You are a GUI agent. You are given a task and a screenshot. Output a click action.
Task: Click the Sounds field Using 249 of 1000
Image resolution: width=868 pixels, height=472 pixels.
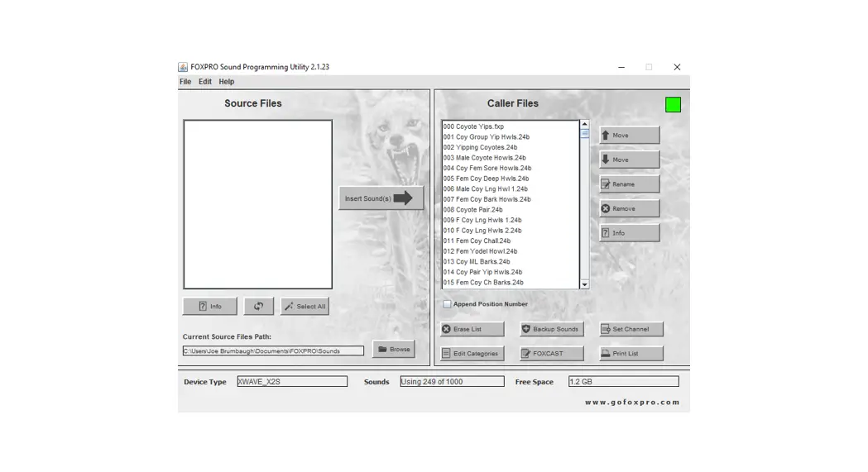pos(453,381)
